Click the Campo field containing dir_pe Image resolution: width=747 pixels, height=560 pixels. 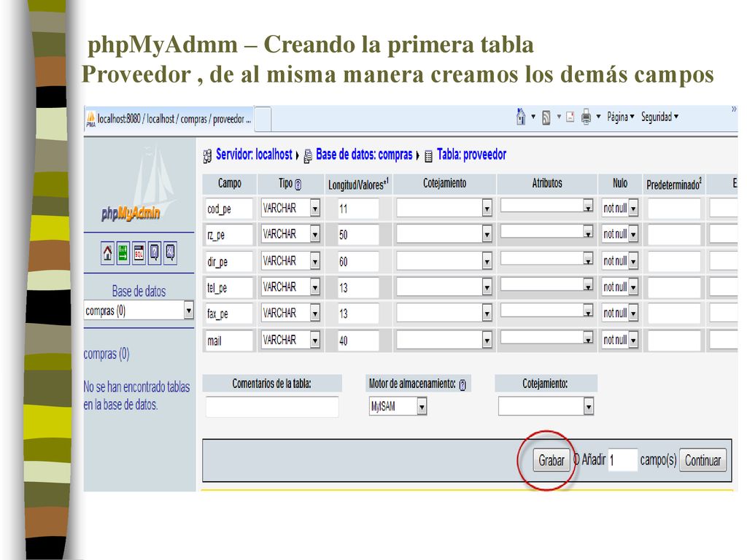click(x=228, y=262)
